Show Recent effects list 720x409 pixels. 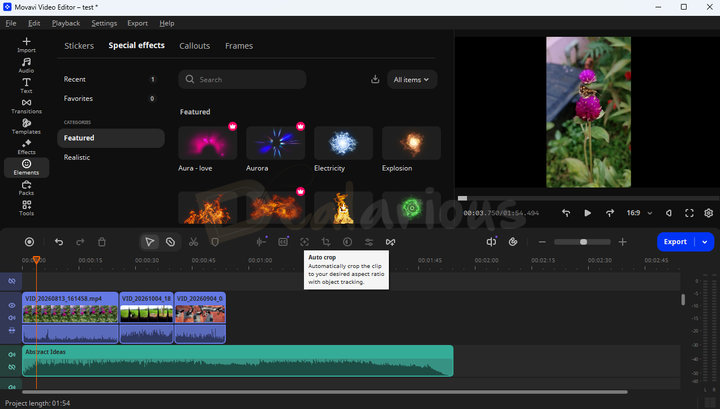(111, 79)
